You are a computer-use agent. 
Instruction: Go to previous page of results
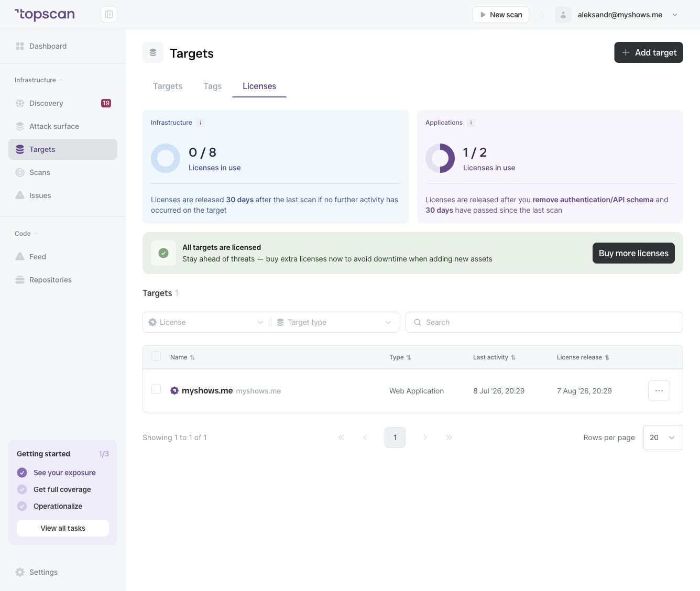(365, 437)
